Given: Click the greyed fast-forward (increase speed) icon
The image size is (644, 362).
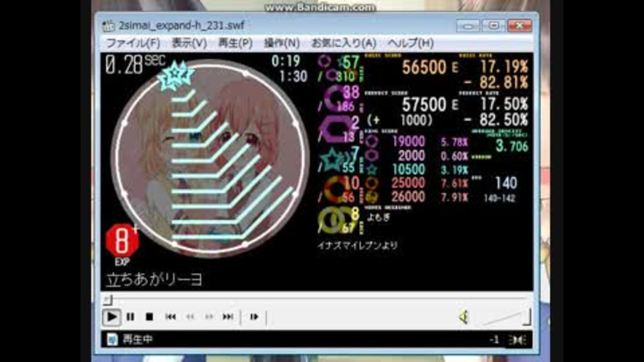Looking at the screenshot, I should tap(209, 317).
